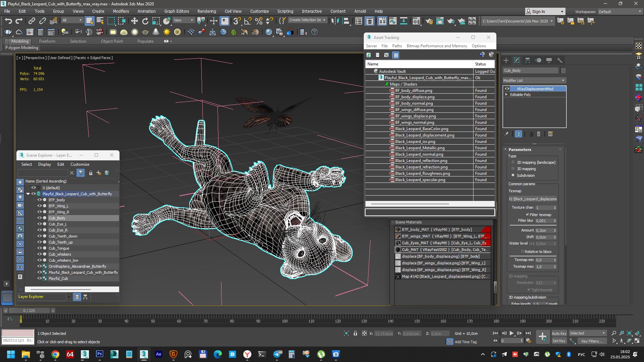This screenshot has width=644, height=362.
Task: Toggle the Auto Key button
Action: pyautogui.click(x=559, y=333)
